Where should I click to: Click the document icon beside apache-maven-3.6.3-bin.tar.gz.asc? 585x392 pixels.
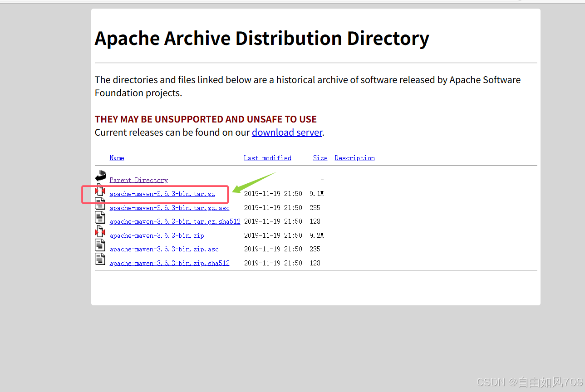(x=100, y=204)
